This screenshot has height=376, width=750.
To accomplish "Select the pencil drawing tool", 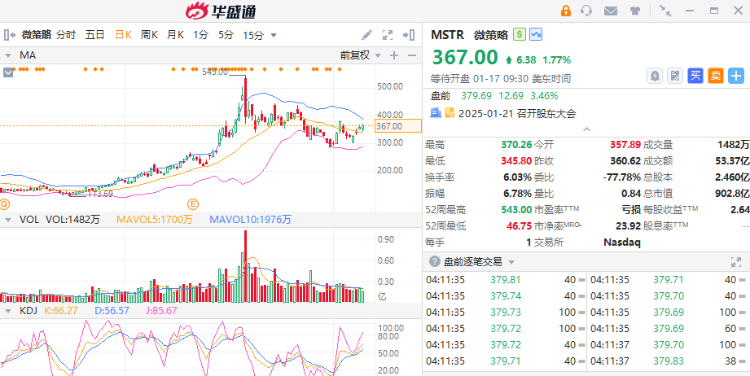I will point(366,35).
